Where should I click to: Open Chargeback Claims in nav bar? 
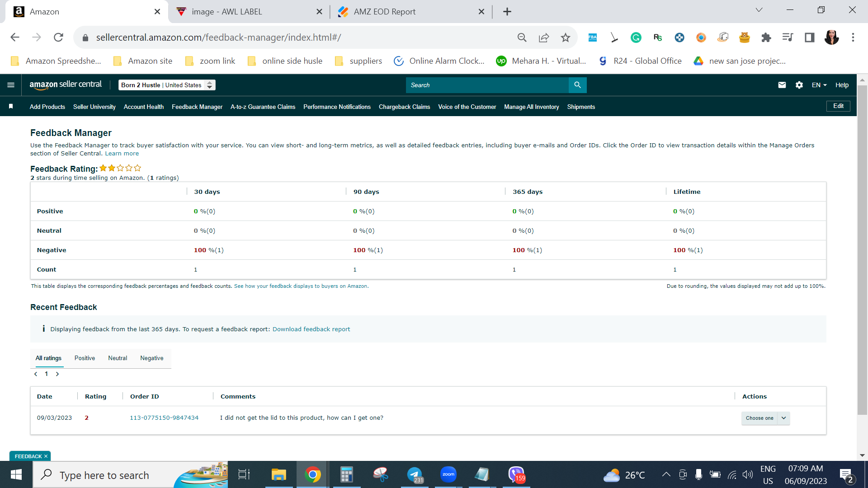(x=404, y=107)
